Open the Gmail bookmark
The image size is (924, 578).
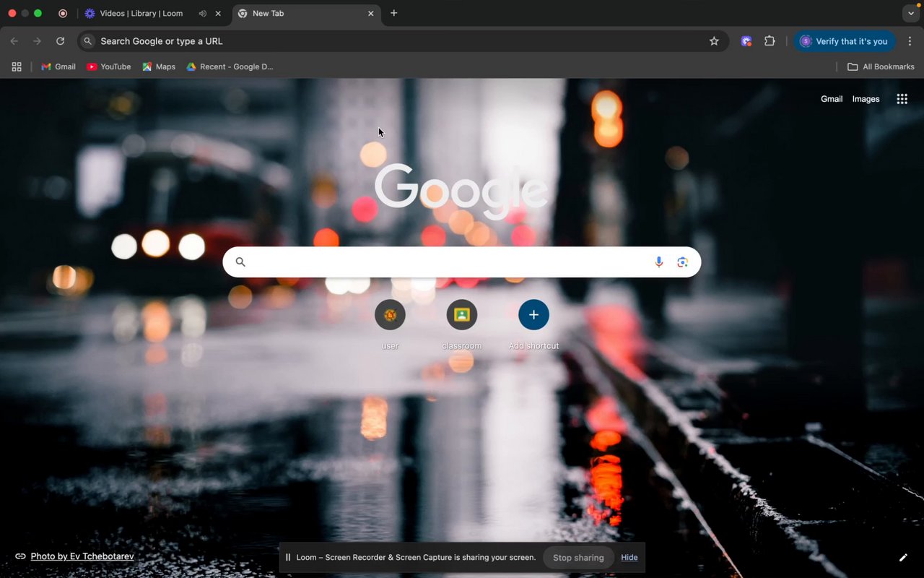coord(58,66)
